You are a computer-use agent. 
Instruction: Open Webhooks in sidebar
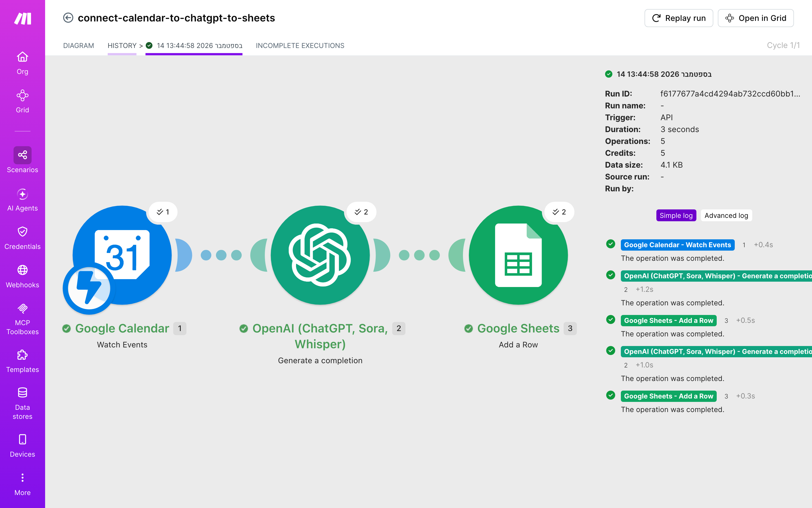(x=23, y=276)
